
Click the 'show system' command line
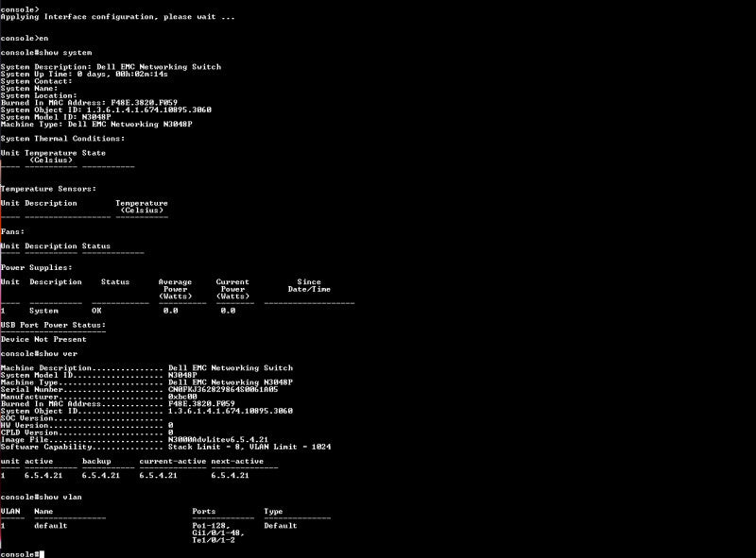46,53
